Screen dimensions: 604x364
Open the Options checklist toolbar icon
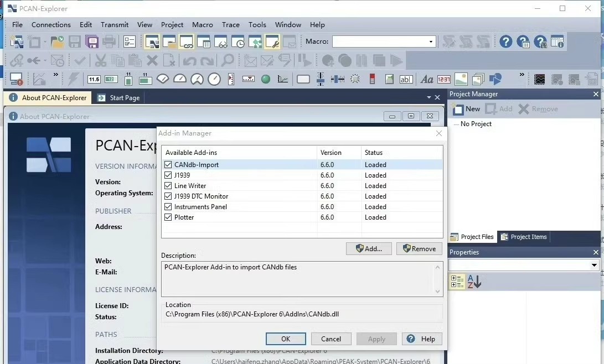click(130, 41)
